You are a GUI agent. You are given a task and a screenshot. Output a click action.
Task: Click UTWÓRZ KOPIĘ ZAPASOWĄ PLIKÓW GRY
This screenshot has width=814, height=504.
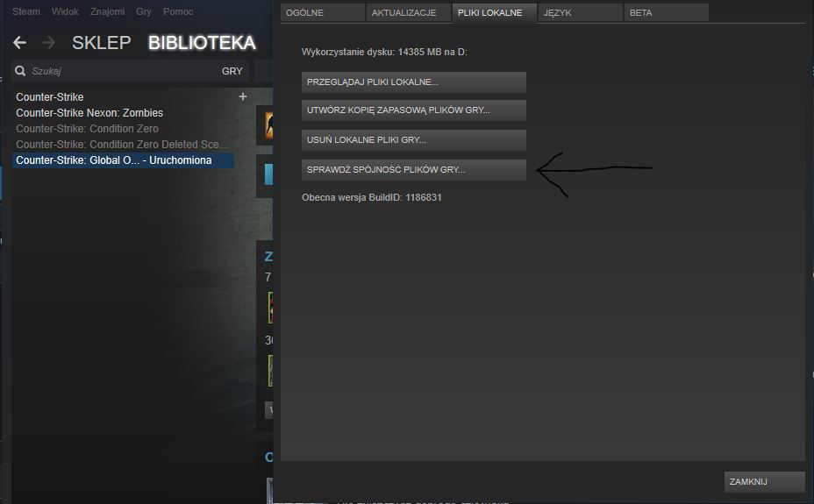pyautogui.click(x=414, y=110)
